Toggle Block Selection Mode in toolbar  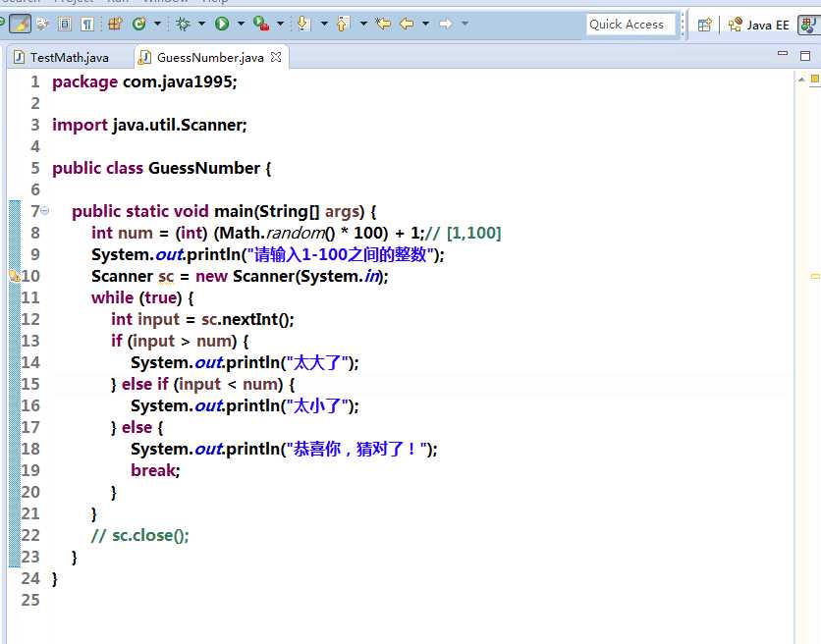coord(65,24)
